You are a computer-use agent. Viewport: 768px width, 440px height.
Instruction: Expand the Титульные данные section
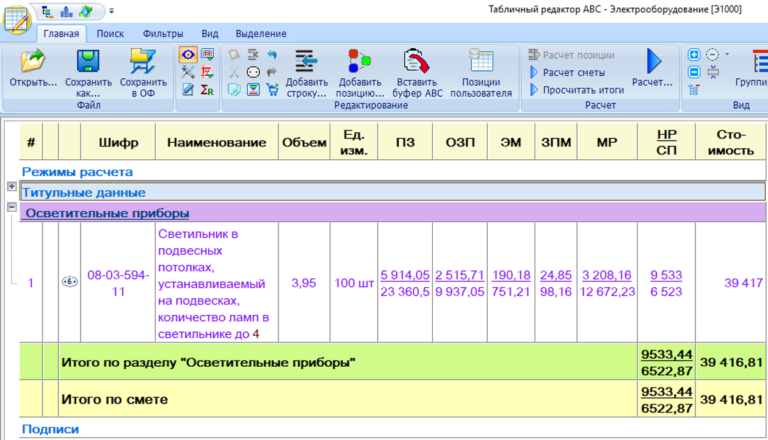12,186
